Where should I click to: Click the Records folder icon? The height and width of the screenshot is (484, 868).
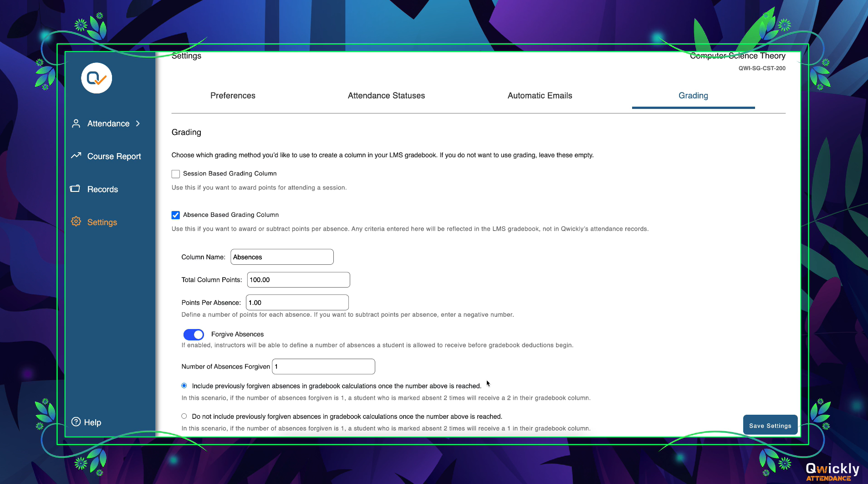pyautogui.click(x=75, y=189)
